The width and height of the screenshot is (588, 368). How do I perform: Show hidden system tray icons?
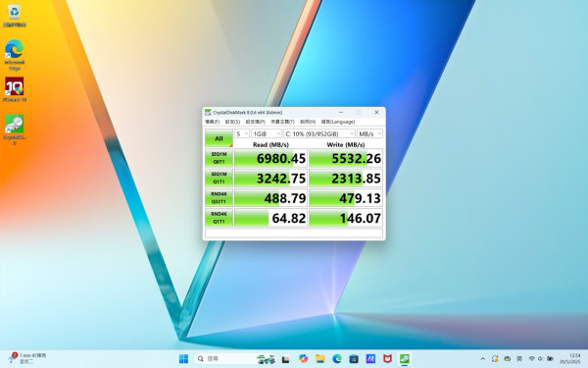(482, 359)
